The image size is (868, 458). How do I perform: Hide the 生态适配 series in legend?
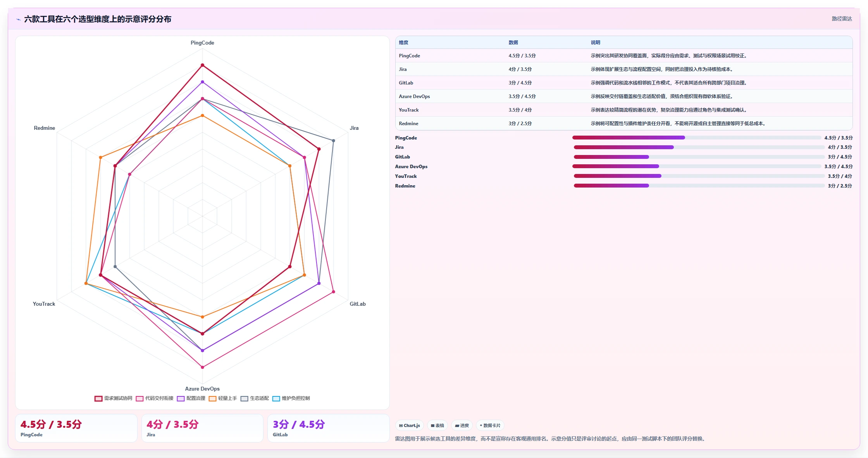[255, 398]
